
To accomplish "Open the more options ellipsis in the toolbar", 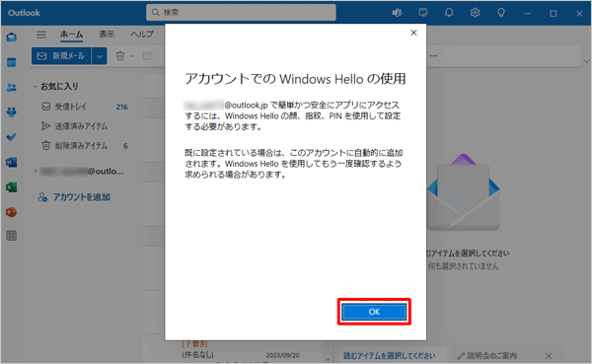I will coord(433,56).
